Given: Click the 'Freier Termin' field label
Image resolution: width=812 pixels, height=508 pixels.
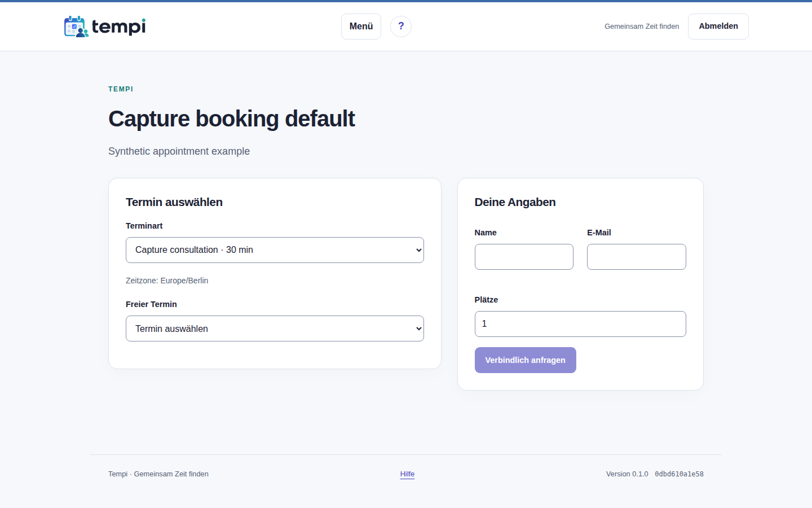Looking at the screenshot, I should [x=151, y=304].
